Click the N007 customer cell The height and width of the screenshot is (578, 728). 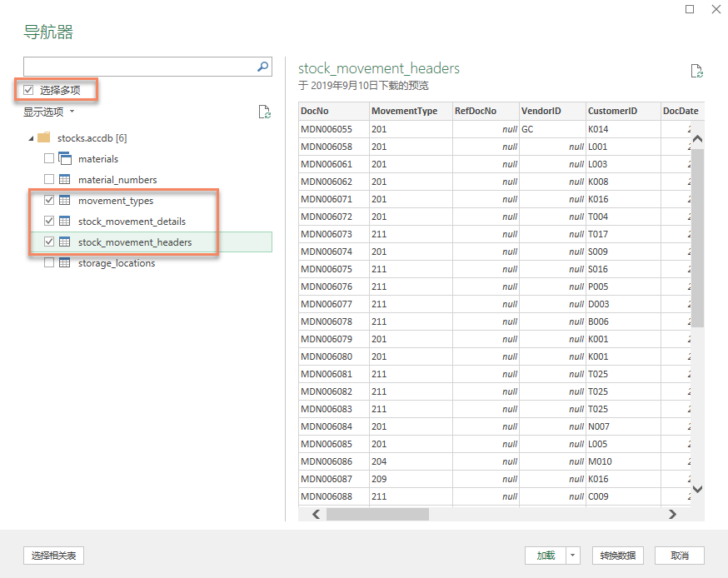pyautogui.click(x=623, y=426)
